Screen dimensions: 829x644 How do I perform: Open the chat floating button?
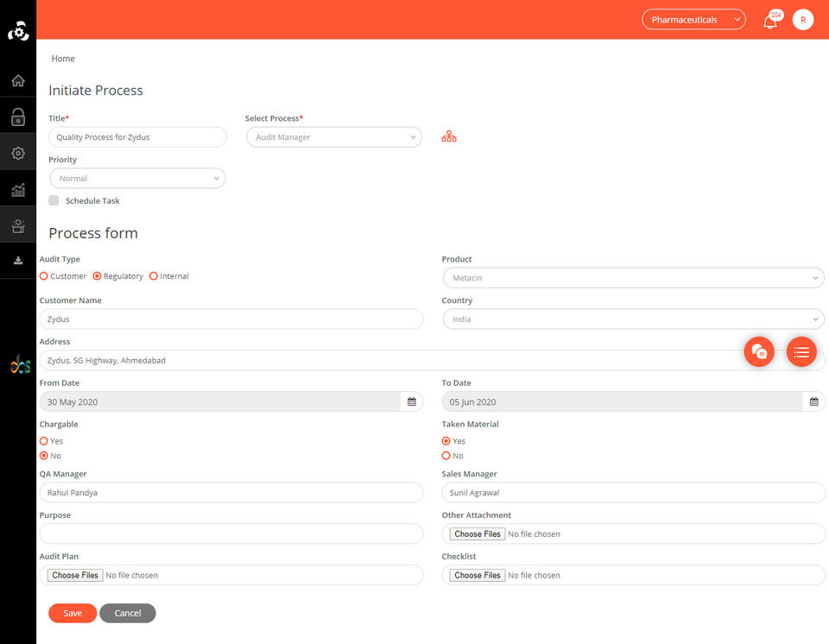(x=759, y=351)
